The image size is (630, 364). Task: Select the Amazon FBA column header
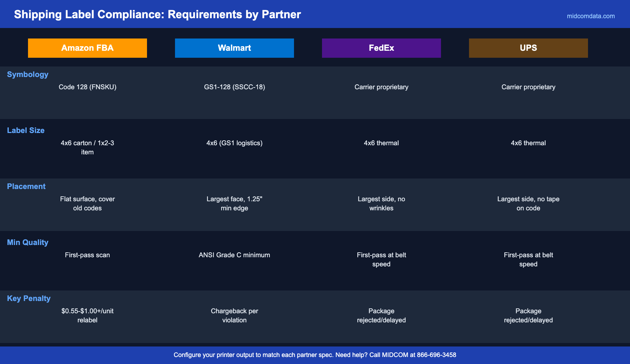(x=87, y=48)
